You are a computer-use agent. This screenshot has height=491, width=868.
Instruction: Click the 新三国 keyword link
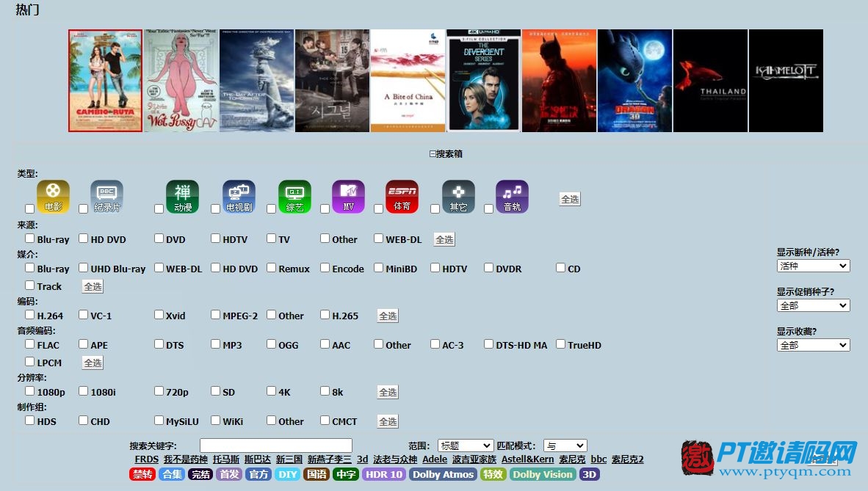click(x=289, y=459)
